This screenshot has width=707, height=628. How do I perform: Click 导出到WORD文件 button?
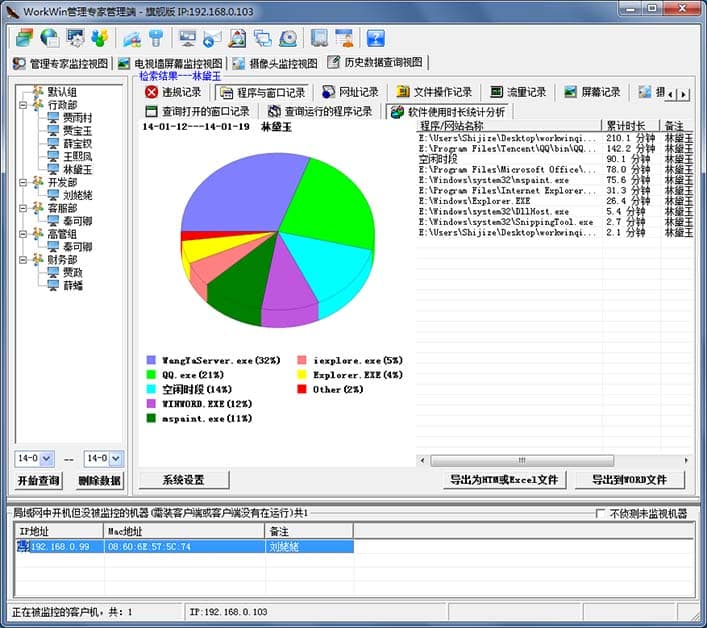[x=629, y=480]
